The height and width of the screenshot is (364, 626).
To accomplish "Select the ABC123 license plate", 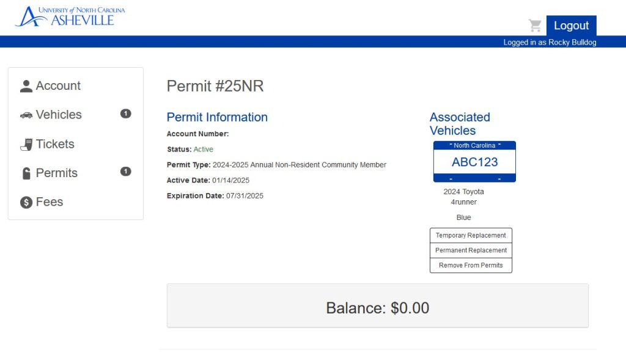I will pos(474,162).
